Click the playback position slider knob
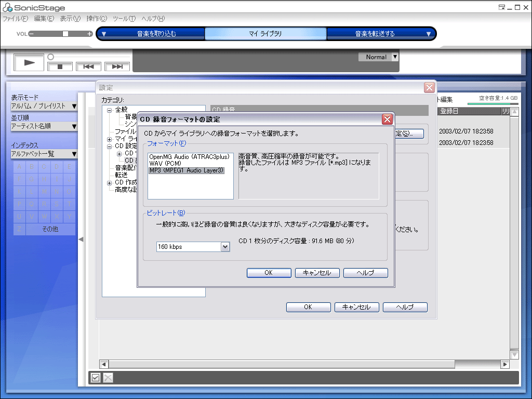This screenshot has height=399, width=532. 50,57
